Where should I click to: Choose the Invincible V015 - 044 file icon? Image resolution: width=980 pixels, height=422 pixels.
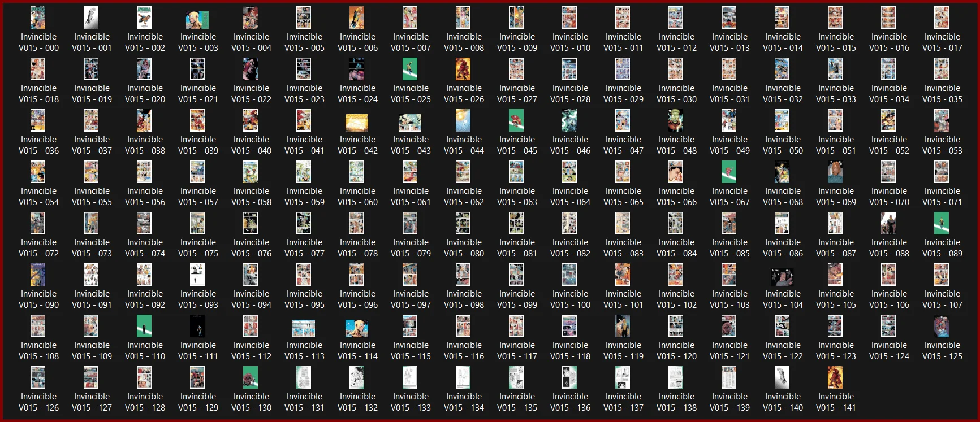[463, 121]
